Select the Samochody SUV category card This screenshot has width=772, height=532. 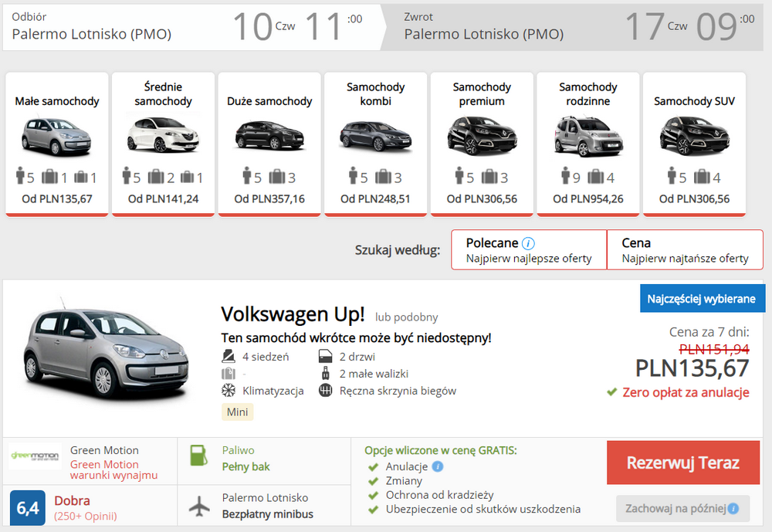click(x=695, y=144)
